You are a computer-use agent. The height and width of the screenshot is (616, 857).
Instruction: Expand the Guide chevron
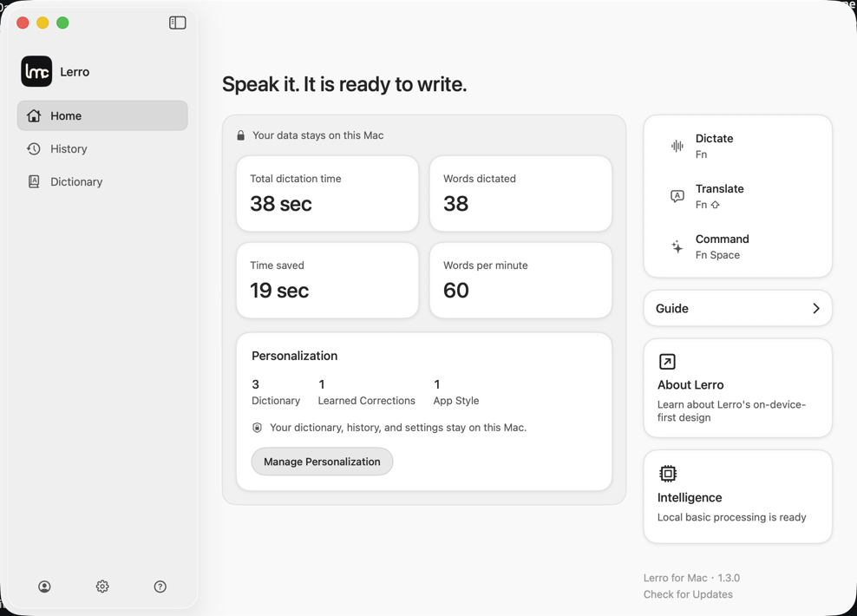816,308
